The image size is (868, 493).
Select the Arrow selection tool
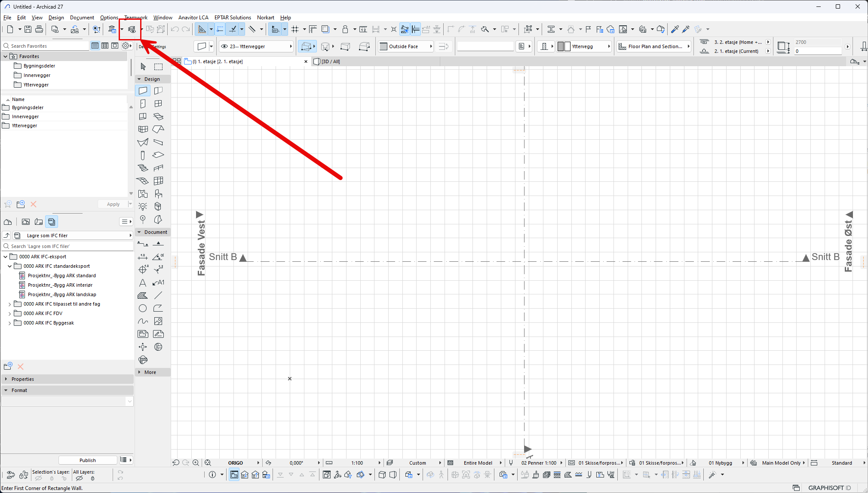143,67
